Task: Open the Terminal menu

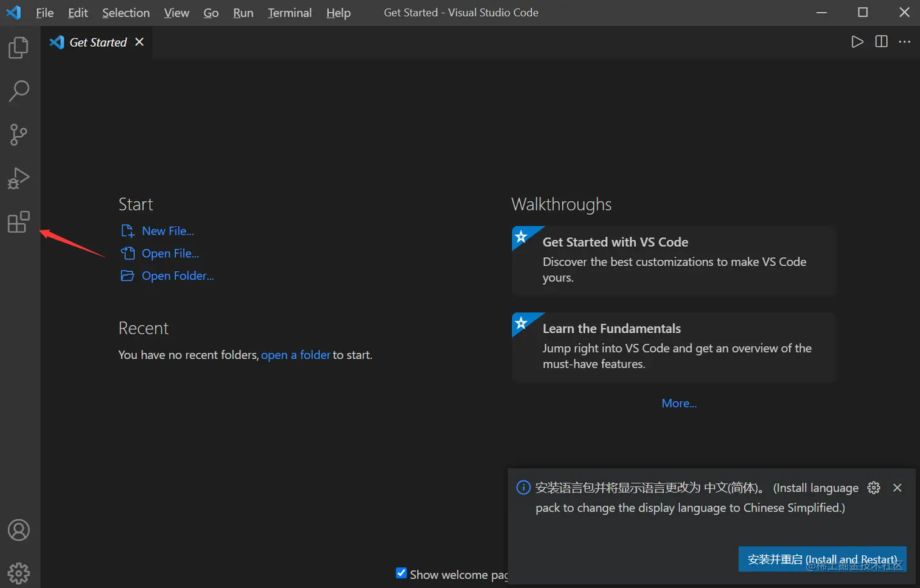Action: click(290, 13)
